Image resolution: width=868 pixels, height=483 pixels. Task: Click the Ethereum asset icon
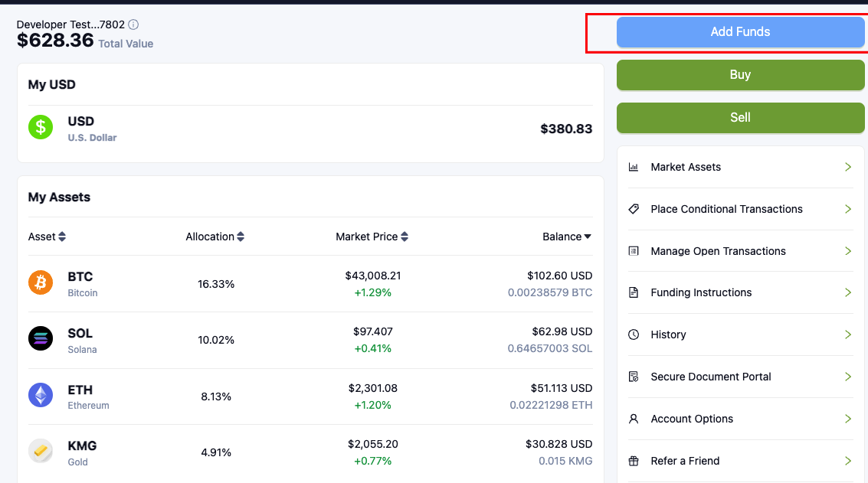click(x=40, y=396)
